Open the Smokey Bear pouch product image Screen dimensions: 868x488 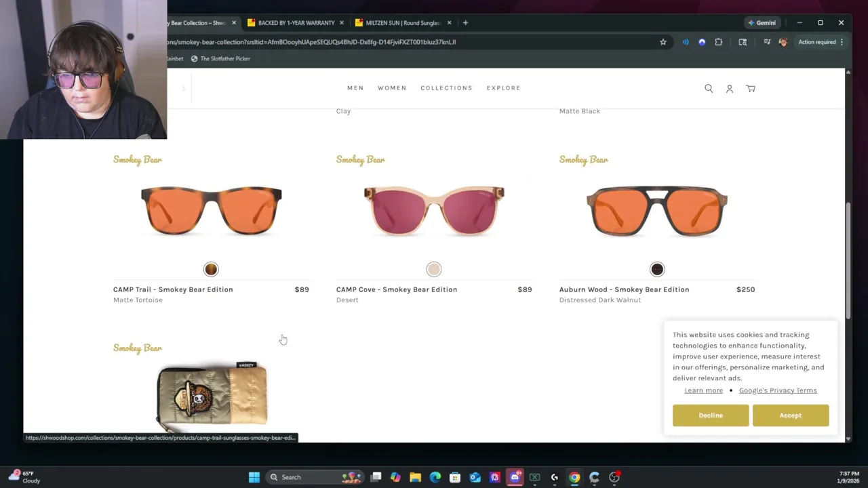click(x=212, y=396)
